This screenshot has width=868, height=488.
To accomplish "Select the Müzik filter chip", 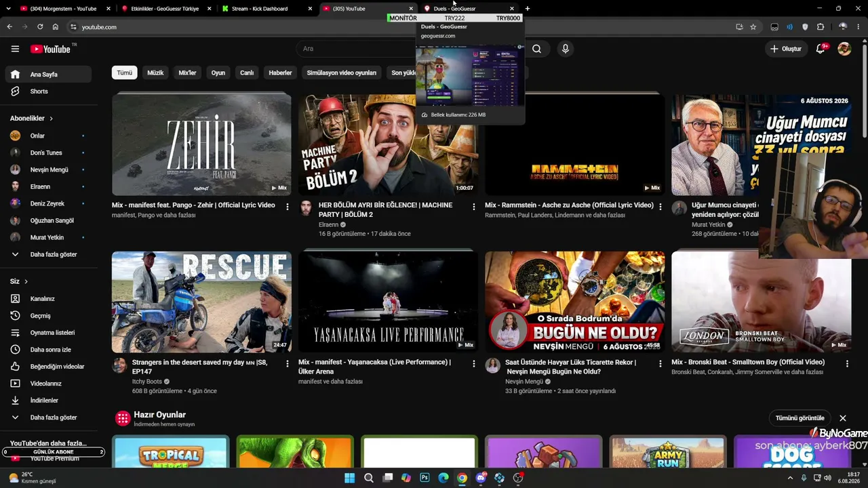I will 155,73.
